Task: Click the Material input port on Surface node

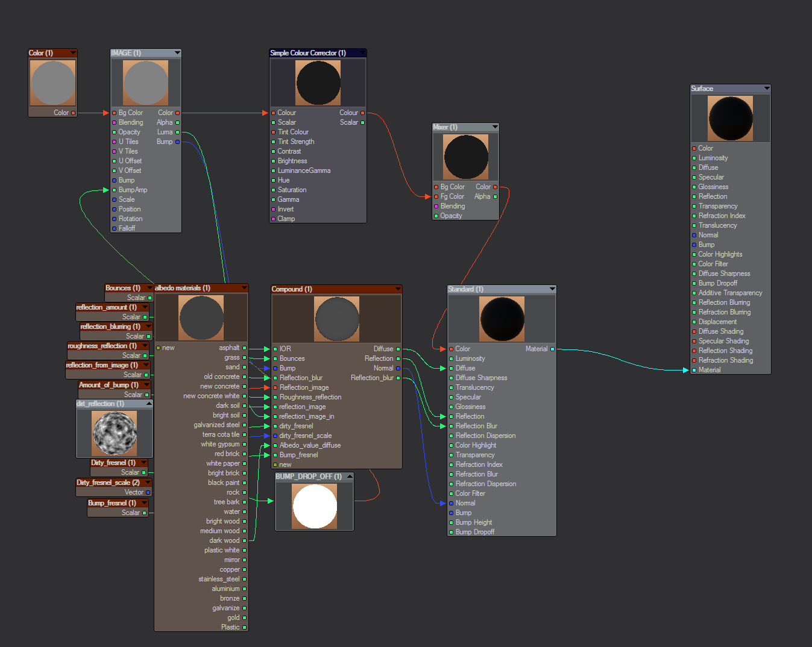Action: (x=694, y=370)
